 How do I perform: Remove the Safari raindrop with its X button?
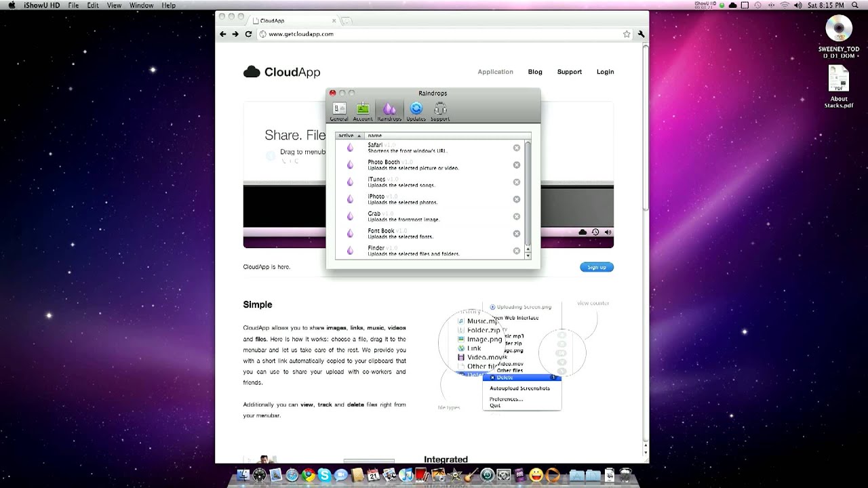tap(517, 148)
